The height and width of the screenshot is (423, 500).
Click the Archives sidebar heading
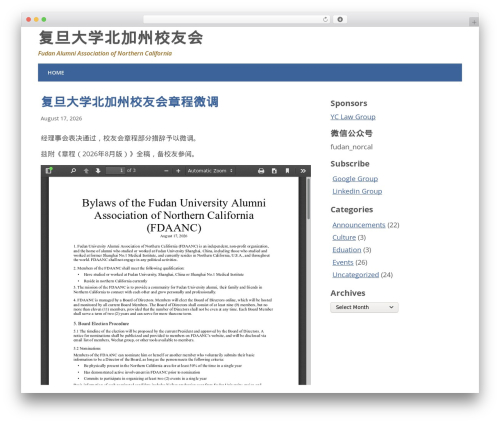[348, 293]
